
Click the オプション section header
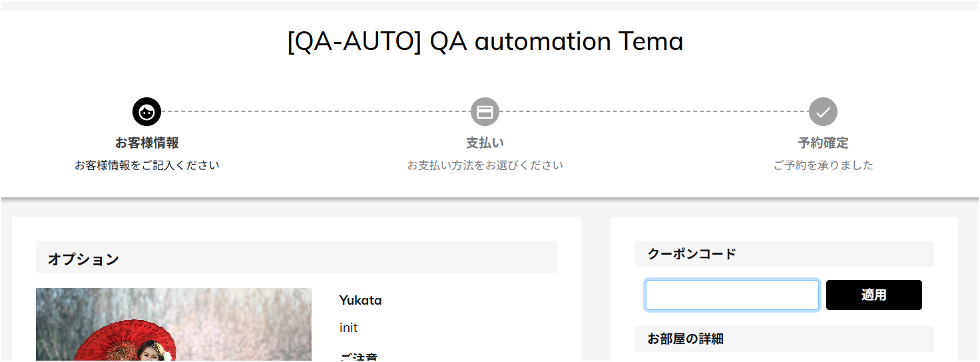tap(83, 259)
